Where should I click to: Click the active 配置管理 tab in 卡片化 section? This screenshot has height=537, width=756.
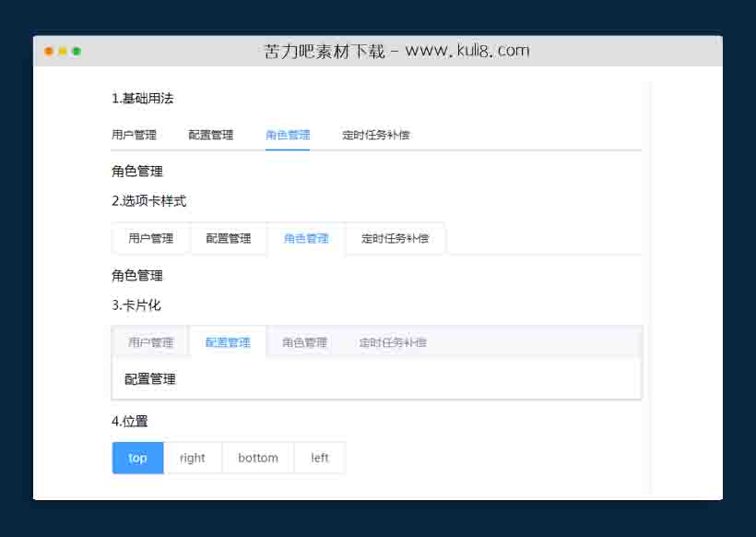click(x=228, y=341)
